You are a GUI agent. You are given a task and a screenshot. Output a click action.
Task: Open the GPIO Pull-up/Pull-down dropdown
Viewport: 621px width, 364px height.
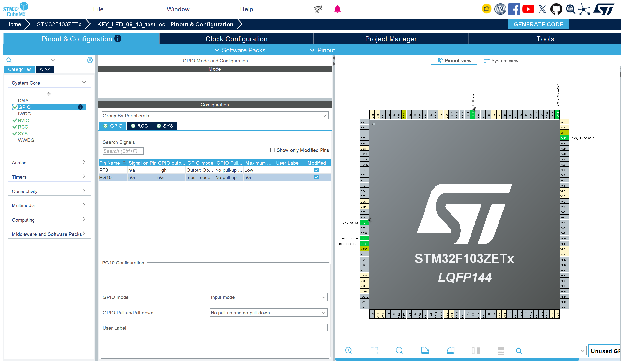tap(269, 313)
